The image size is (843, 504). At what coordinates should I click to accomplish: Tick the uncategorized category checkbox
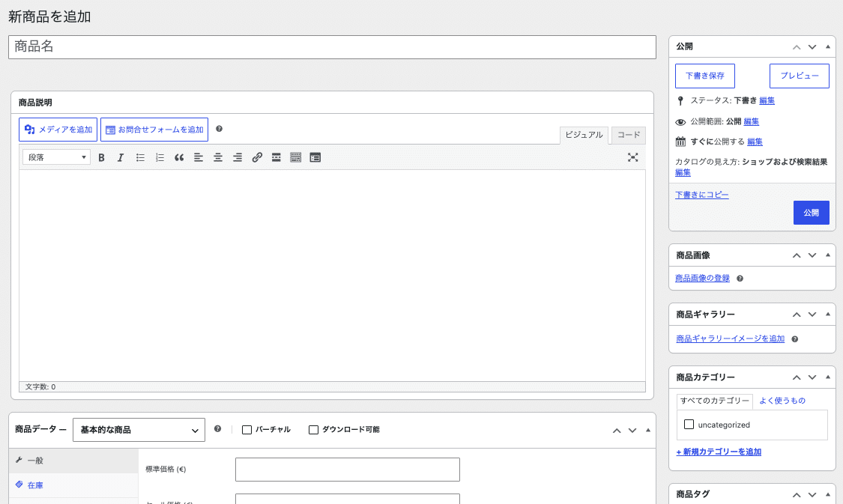pos(689,425)
